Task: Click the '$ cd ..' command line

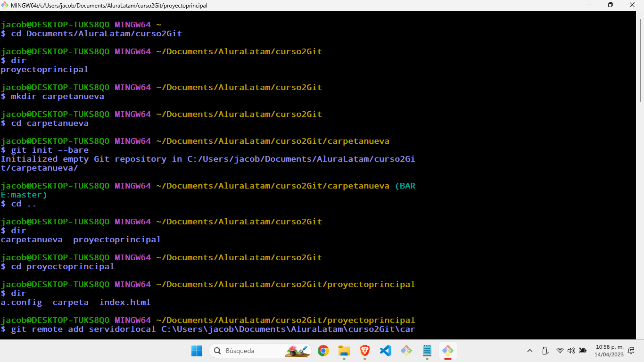Action: coord(19,204)
